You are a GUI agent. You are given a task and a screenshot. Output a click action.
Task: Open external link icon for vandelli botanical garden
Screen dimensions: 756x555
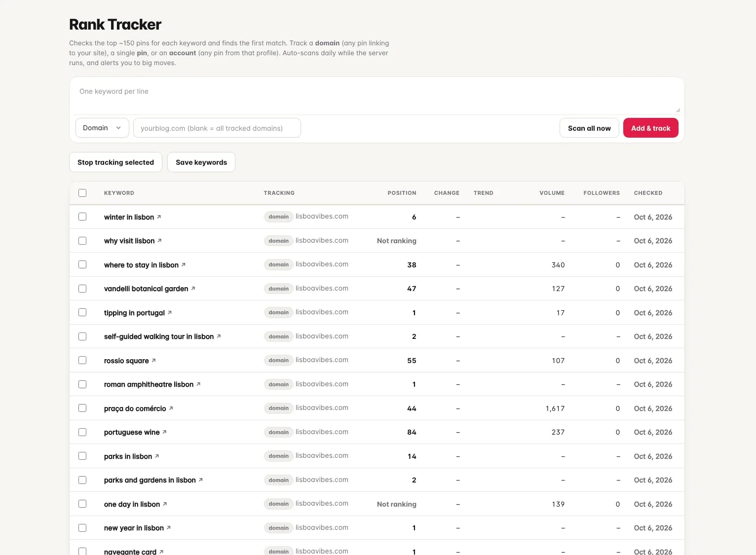pos(193,289)
